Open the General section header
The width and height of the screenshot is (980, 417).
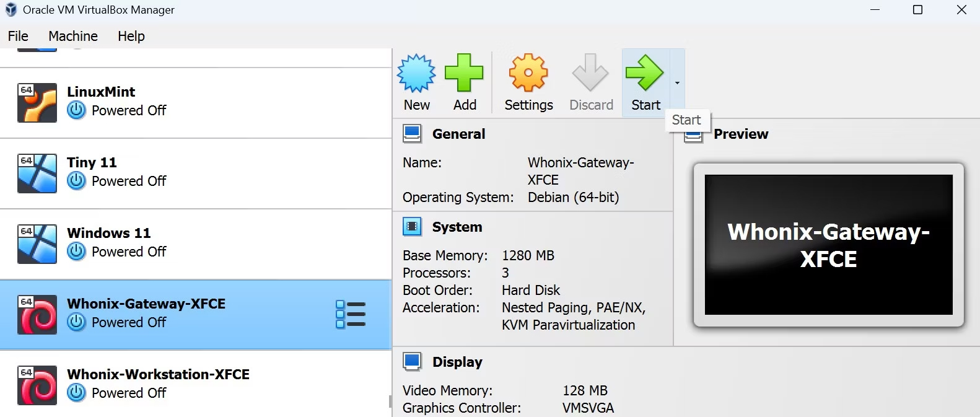click(458, 134)
